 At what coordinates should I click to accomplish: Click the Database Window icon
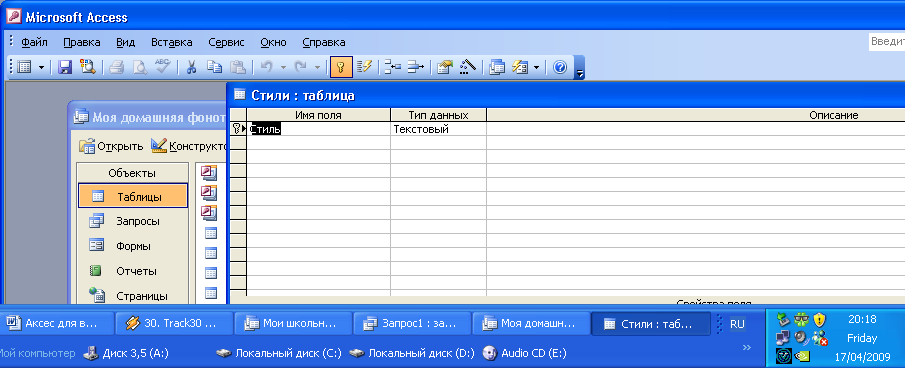pos(496,67)
